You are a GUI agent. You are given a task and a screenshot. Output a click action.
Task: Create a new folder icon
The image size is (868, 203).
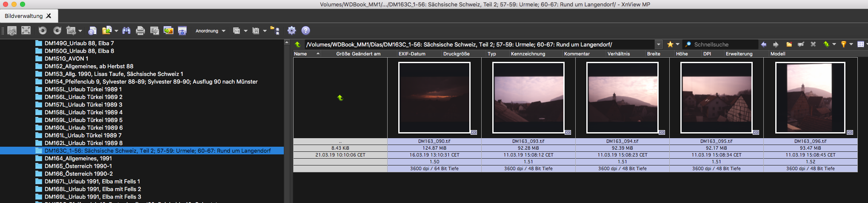pyautogui.click(x=789, y=44)
